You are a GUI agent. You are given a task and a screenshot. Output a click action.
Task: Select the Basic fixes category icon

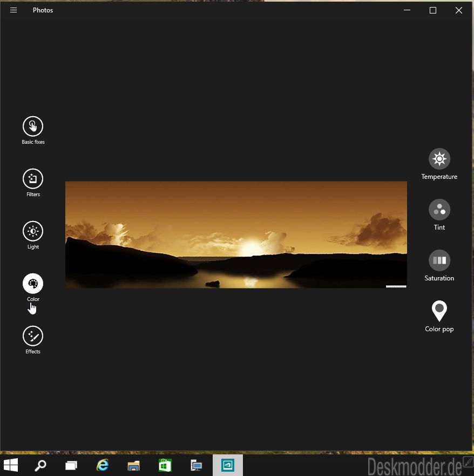tap(33, 126)
